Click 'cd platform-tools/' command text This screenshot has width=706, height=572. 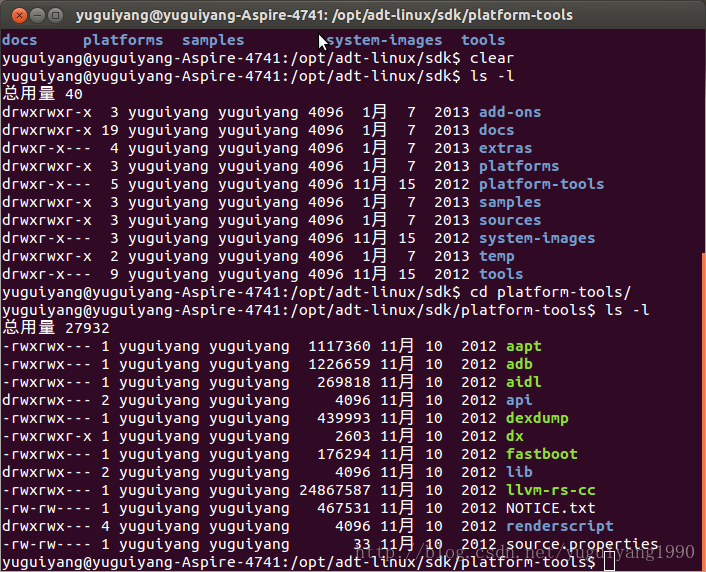tap(550, 292)
